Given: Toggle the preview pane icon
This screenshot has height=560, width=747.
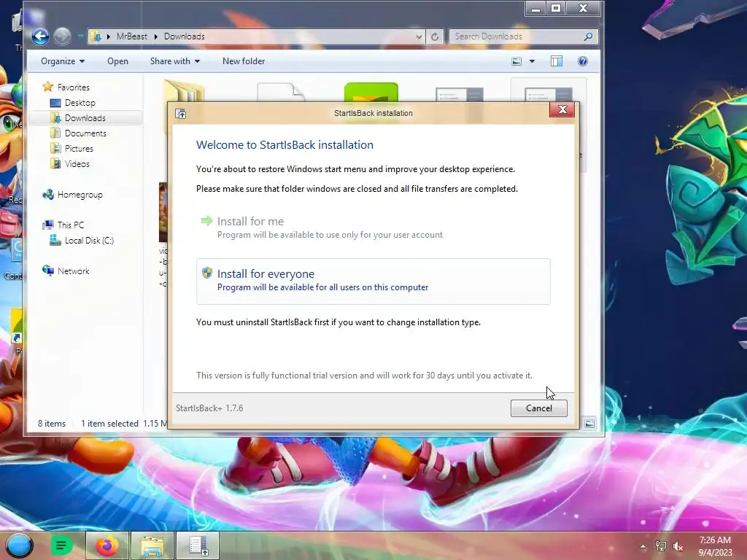Looking at the screenshot, I should (x=557, y=61).
